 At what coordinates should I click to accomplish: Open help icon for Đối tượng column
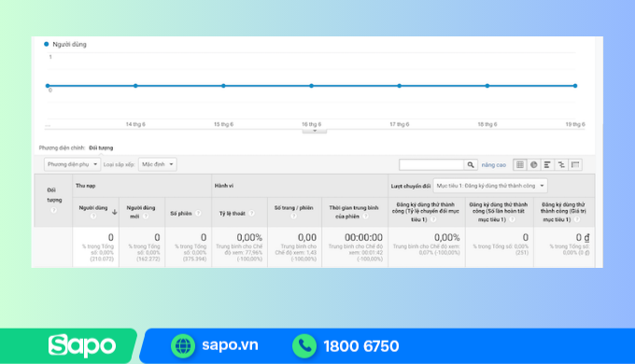point(53,210)
